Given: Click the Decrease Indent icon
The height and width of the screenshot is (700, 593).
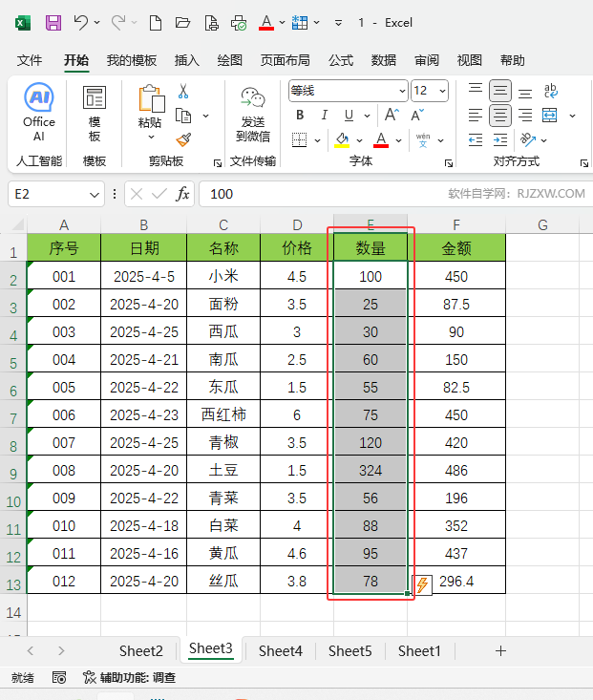Looking at the screenshot, I should (x=476, y=139).
